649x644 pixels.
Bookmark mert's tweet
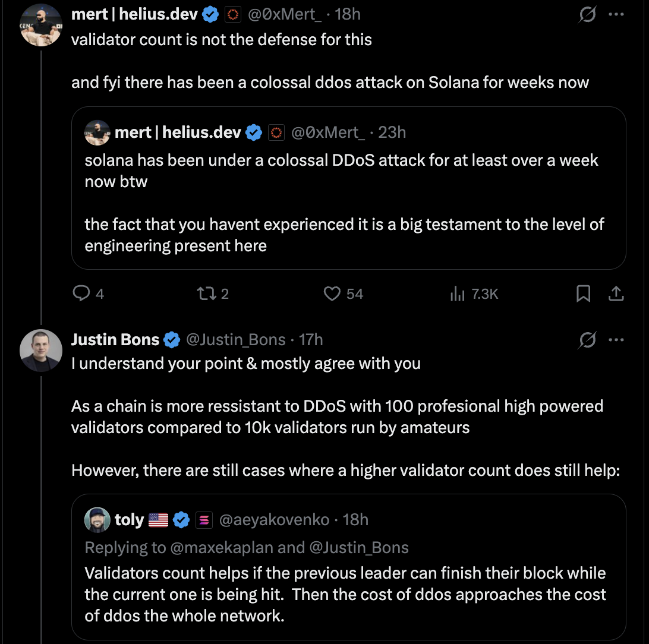click(584, 293)
